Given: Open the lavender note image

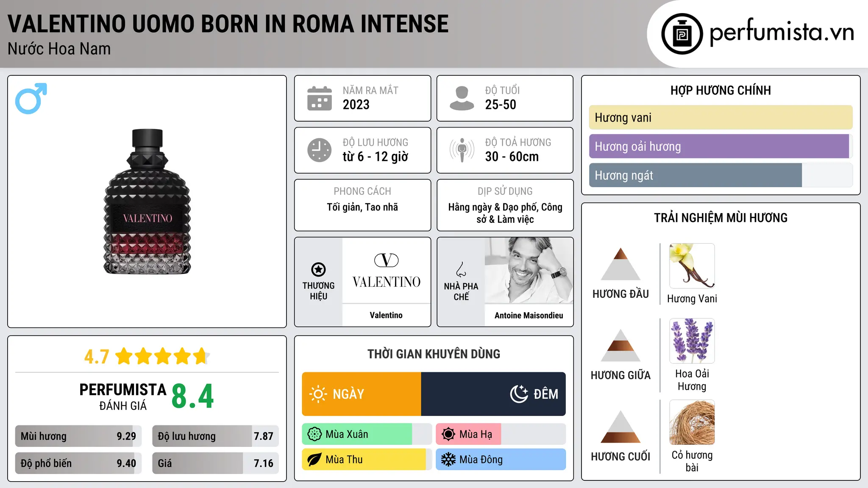Looking at the screenshot, I should tap(692, 341).
